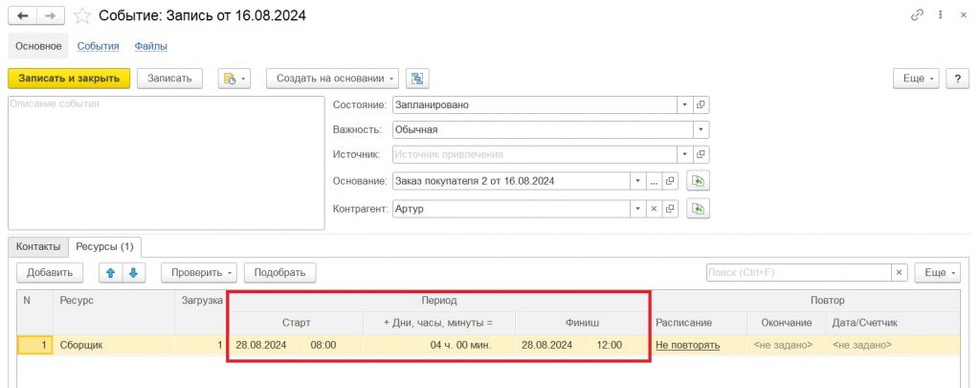Viewport: 980px width, 388px height.
Task: Close the event form with X
Action: [963, 15]
